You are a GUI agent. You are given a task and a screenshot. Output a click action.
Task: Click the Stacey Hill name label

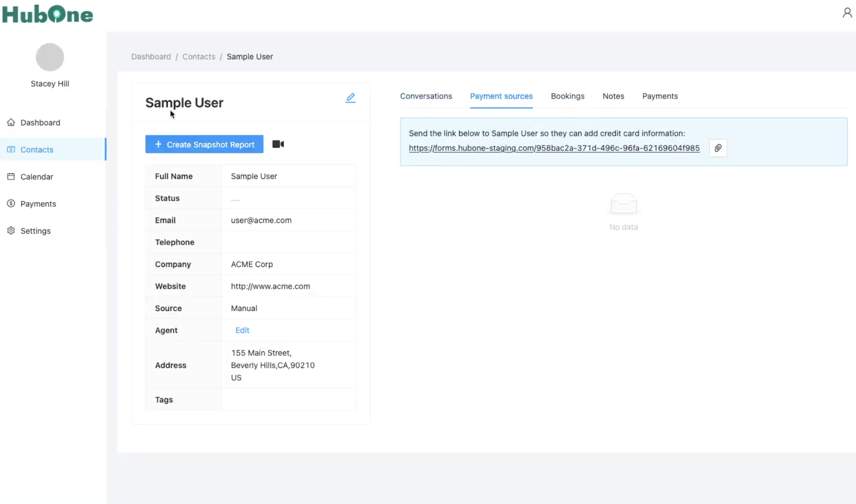(x=50, y=84)
